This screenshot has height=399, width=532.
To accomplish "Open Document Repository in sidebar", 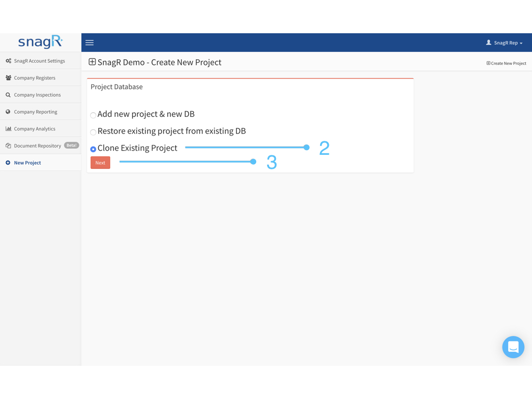I will (41, 145).
